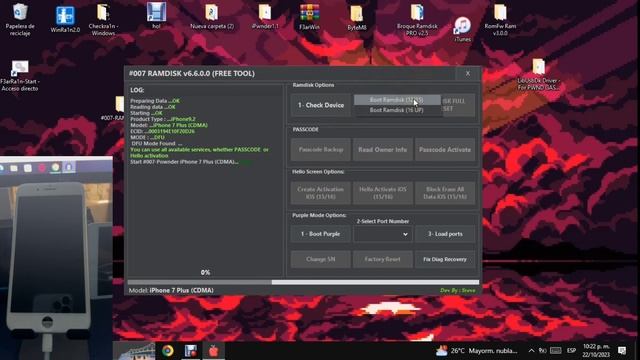This screenshot has width=640, height=360.
Task: Click the 'Model: ...iPhone 7 Plus (CDMA)' log line
Action: [169, 125]
